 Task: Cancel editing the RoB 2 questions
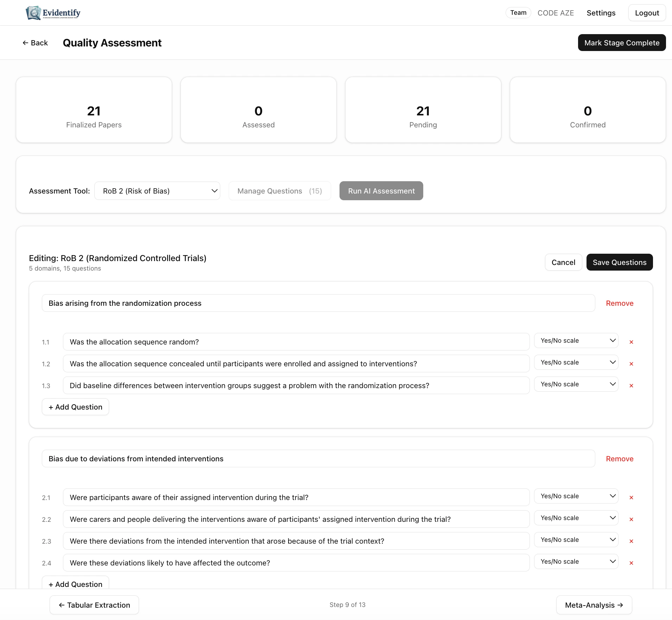click(x=563, y=262)
